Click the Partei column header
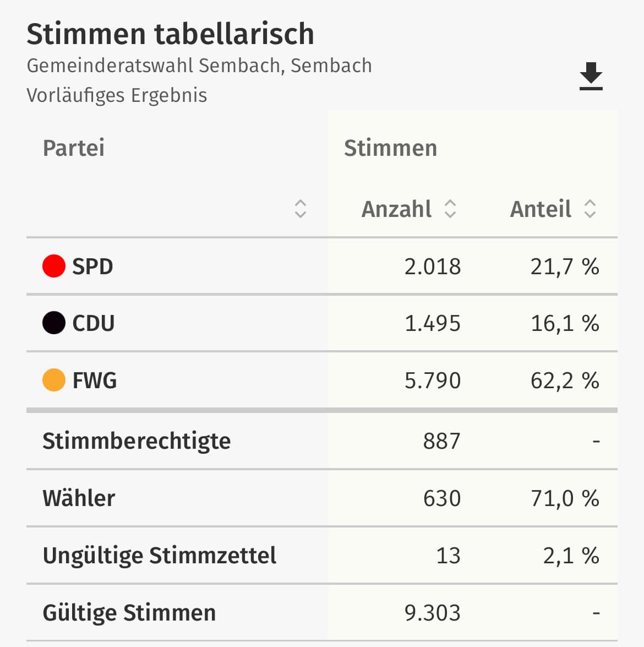 pos(74,148)
